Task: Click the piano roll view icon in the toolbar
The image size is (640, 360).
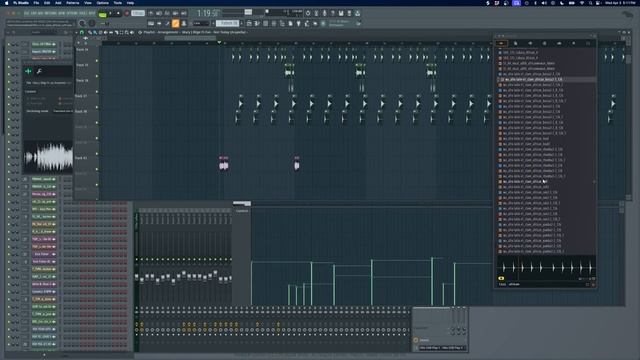Action: click(257, 24)
